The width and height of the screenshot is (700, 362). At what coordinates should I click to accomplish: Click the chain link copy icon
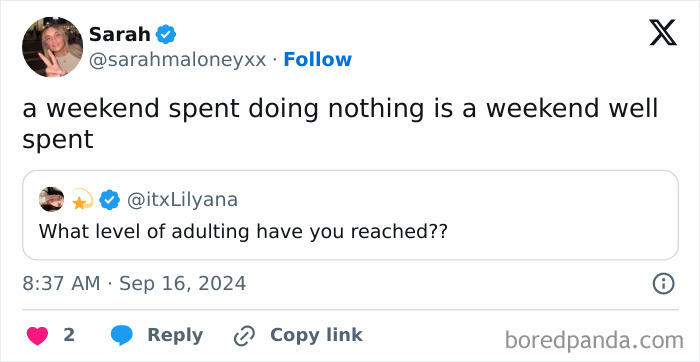point(244,336)
